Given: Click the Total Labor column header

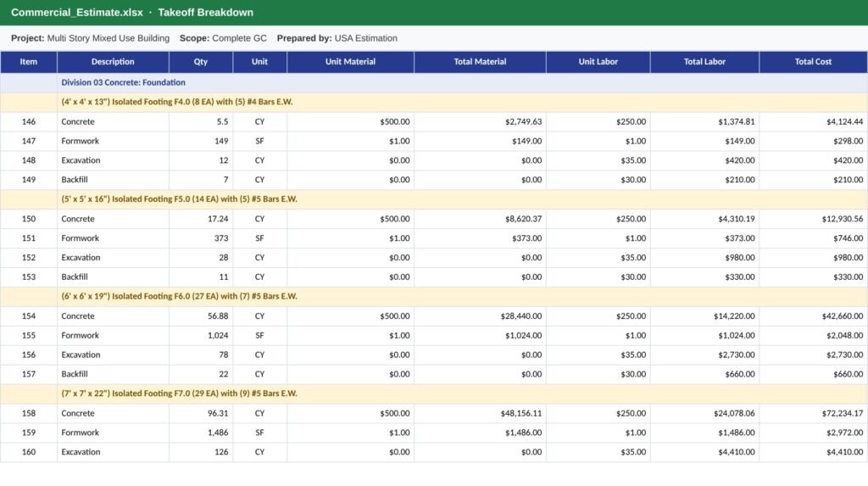Looking at the screenshot, I should pyautogui.click(x=704, y=62).
